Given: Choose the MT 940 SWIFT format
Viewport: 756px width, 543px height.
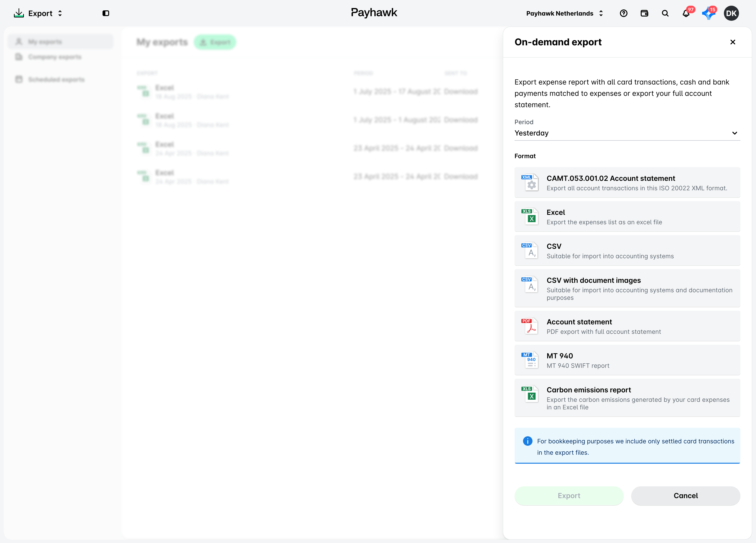Looking at the screenshot, I should 627,360.
